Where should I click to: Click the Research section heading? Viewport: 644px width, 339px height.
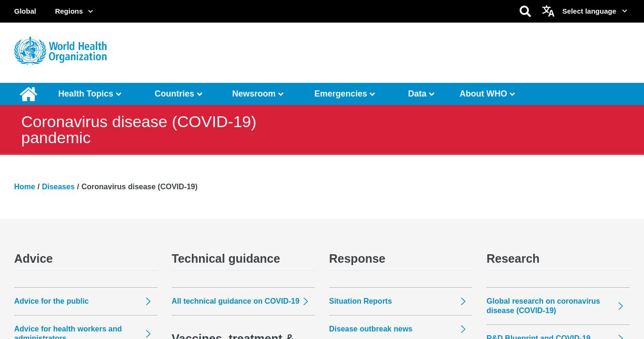coord(513,258)
